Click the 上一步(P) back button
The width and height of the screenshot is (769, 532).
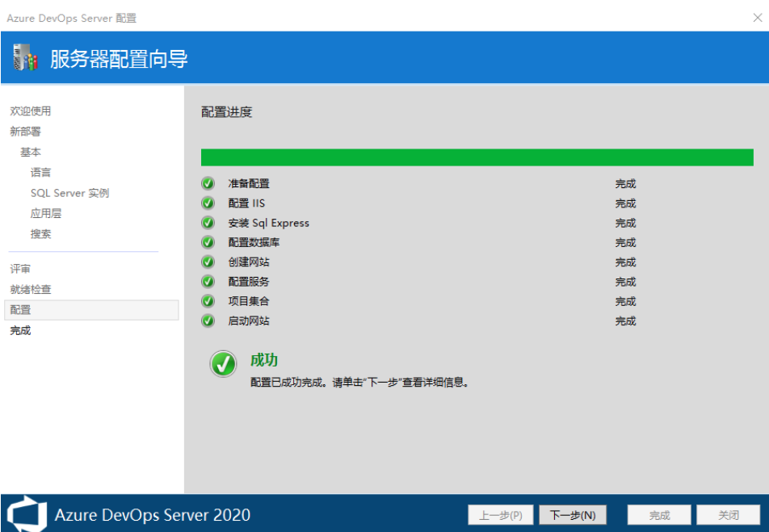pyautogui.click(x=501, y=515)
